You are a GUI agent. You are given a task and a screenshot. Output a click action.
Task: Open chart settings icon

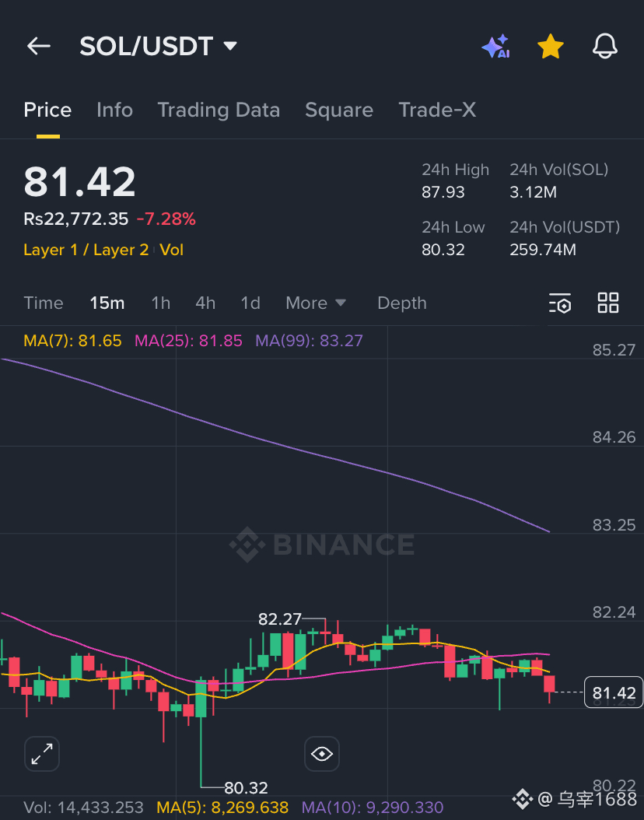coord(560,303)
